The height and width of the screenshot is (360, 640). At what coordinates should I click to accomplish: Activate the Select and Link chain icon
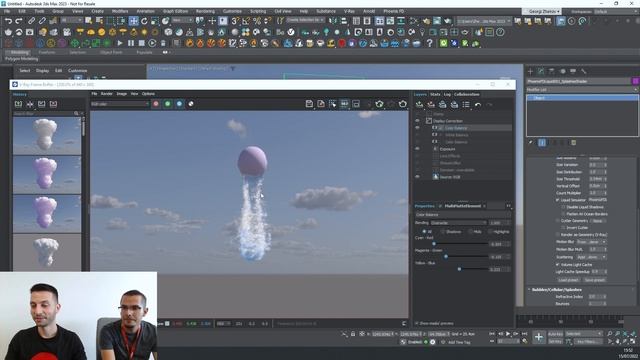31,21
